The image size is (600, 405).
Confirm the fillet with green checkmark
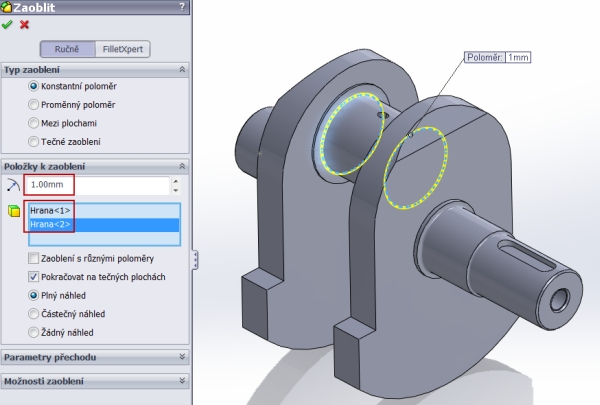(x=7, y=25)
